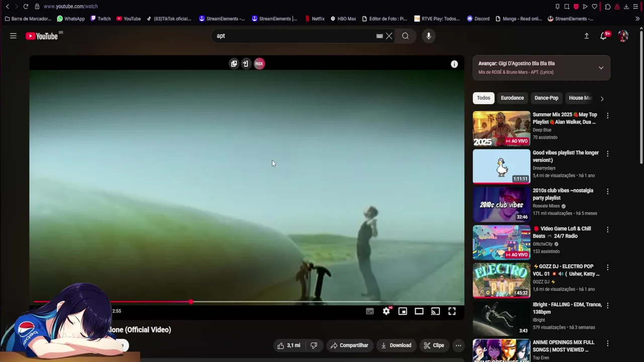Select the Todos filter chip
The width and height of the screenshot is (644, 362).
[x=484, y=98]
